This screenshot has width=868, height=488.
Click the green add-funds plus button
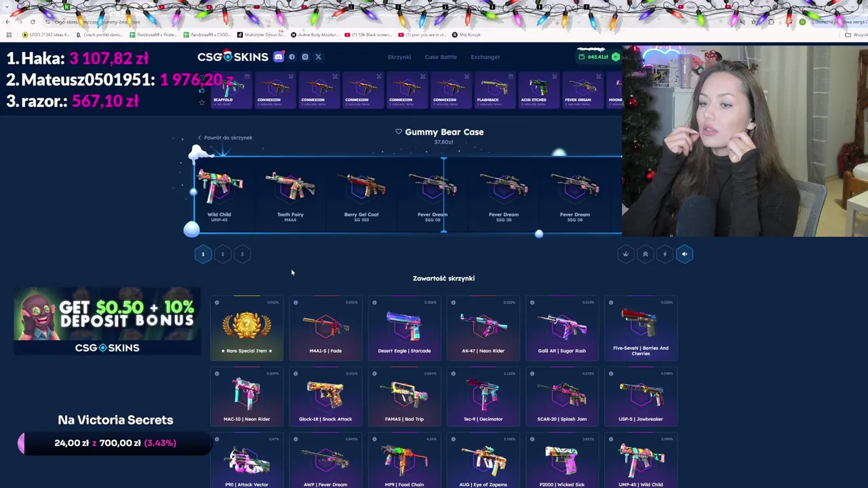pos(616,57)
